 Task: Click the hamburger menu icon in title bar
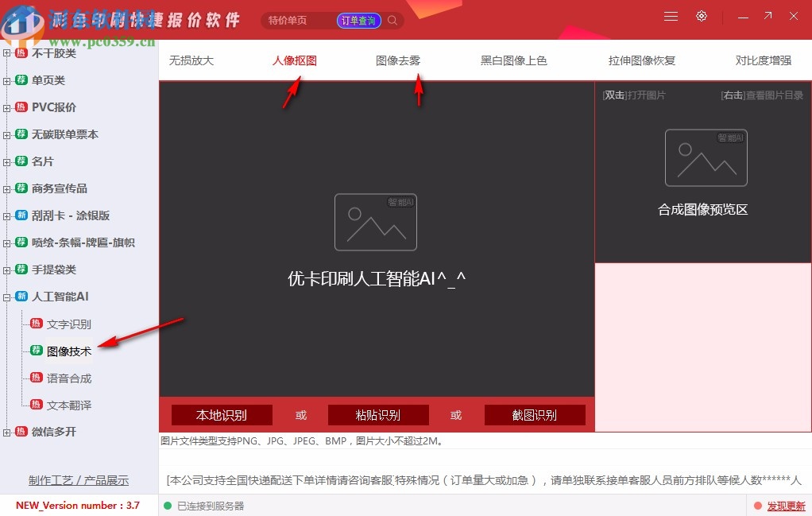[x=671, y=16]
